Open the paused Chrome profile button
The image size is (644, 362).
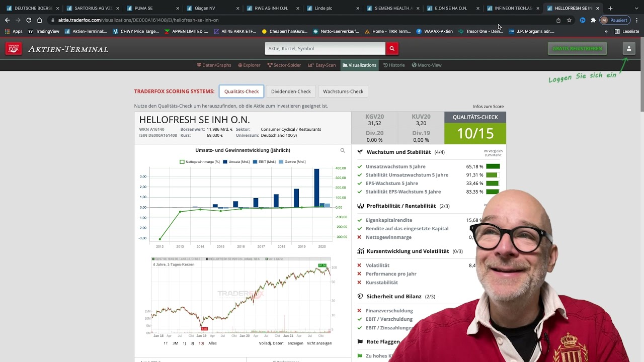(614, 20)
